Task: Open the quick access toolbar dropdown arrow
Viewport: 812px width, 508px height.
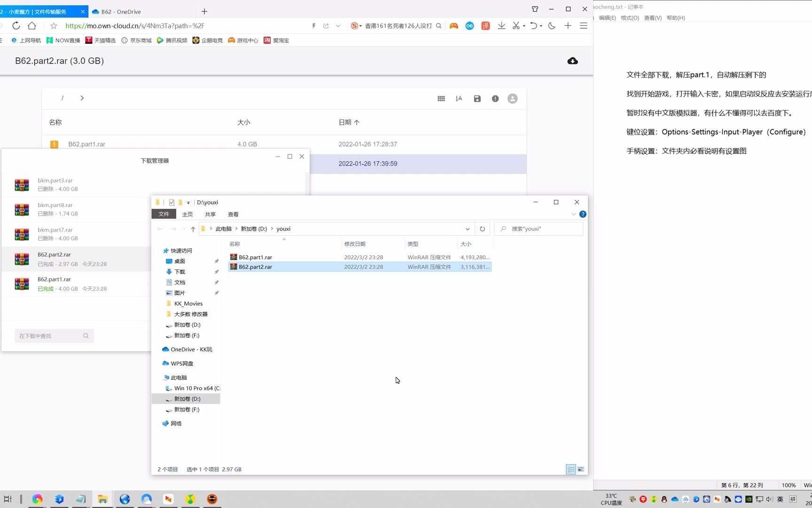Action: (188, 203)
